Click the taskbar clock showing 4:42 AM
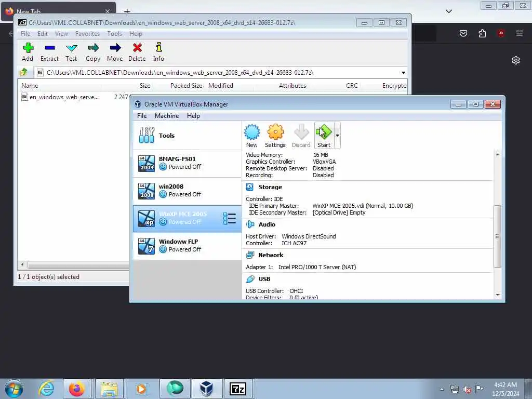This screenshot has height=399, width=532. pyautogui.click(x=506, y=389)
